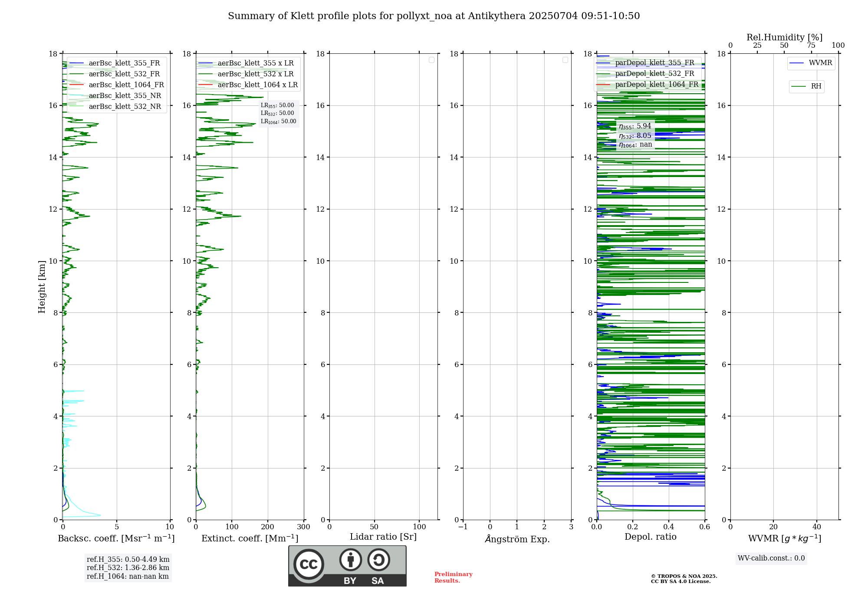Click the ref.H_355: 0.50-4.49 km text
The width and height of the screenshot is (868, 590).
[128, 560]
